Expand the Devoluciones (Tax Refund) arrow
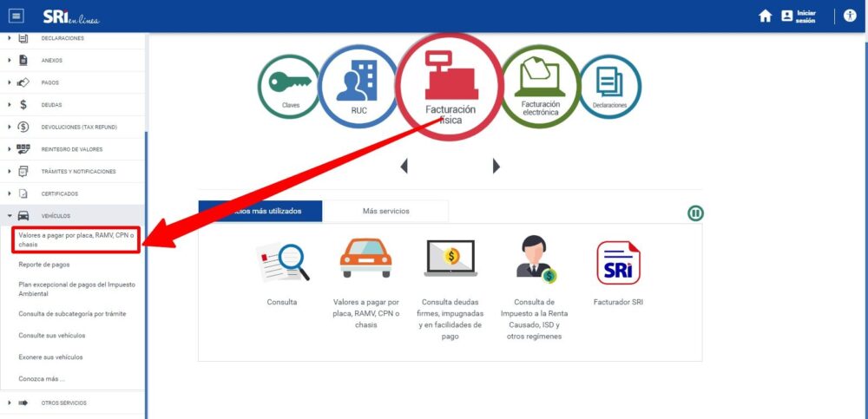Screen dimensions: 868x419 (10, 127)
